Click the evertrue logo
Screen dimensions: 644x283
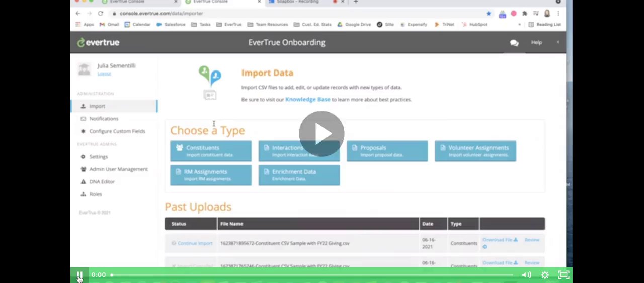click(x=99, y=42)
